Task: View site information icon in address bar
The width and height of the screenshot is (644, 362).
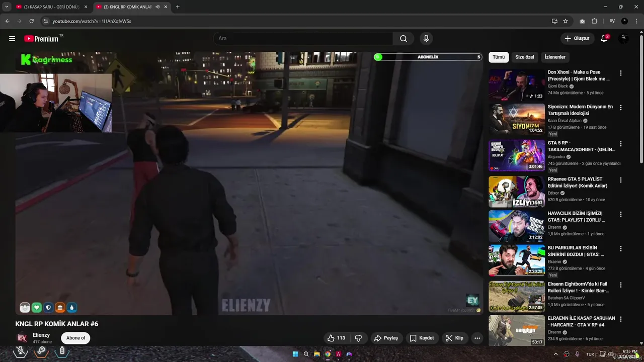Action: (x=46, y=21)
